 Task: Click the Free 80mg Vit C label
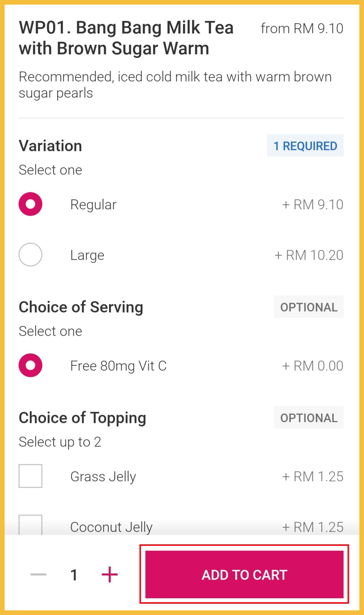coord(118,366)
